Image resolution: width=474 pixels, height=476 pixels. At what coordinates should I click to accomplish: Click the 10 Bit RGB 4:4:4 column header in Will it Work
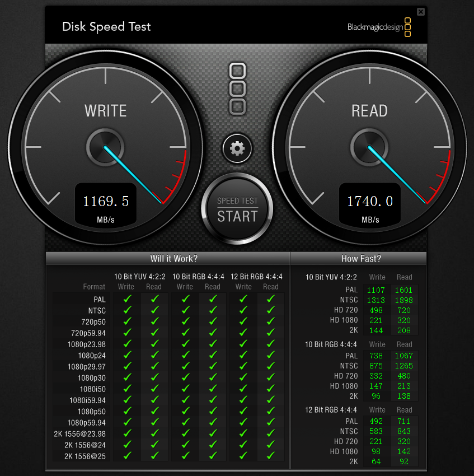[x=198, y=277]
